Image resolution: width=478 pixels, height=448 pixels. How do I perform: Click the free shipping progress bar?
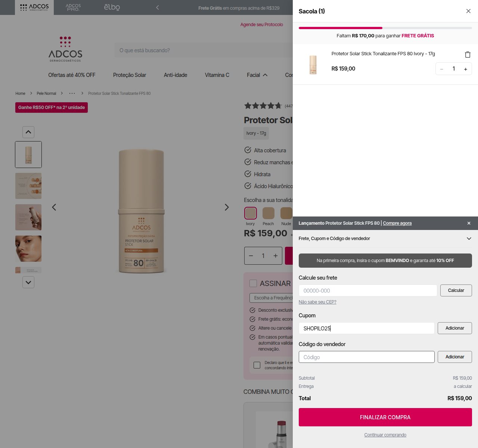click(385, 28)
